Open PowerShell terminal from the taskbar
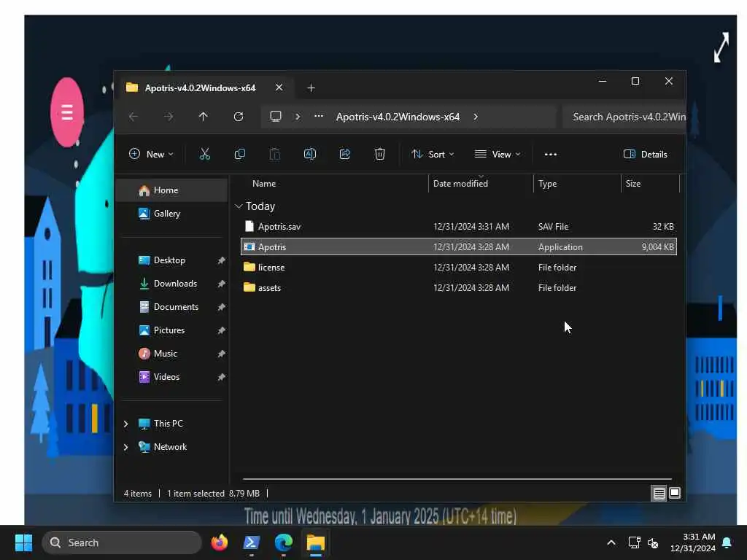 tap(252, 542)
